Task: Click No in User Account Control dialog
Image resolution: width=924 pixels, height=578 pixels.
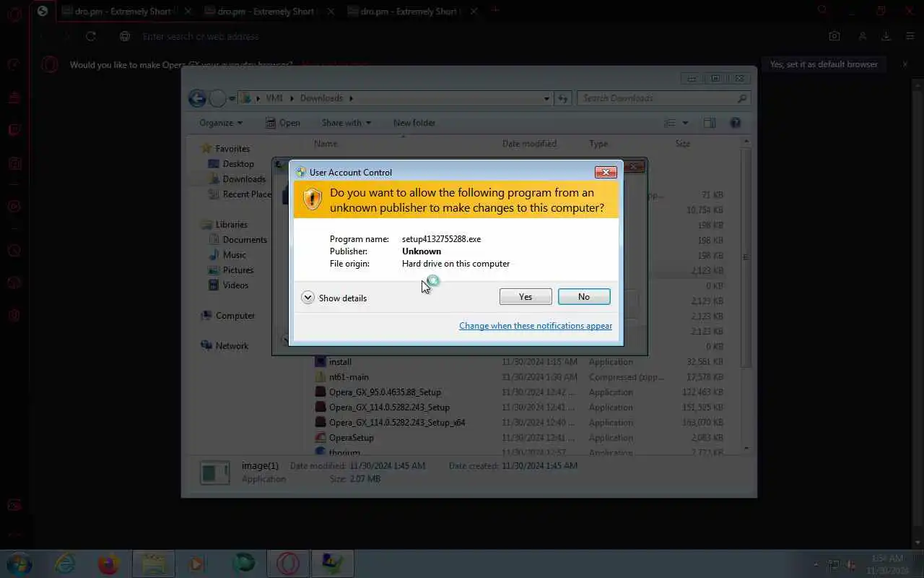Action: click(x=584, y=297)
